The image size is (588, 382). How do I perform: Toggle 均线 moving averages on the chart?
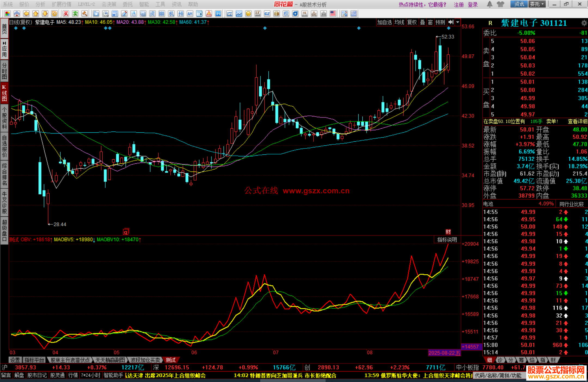399,22
